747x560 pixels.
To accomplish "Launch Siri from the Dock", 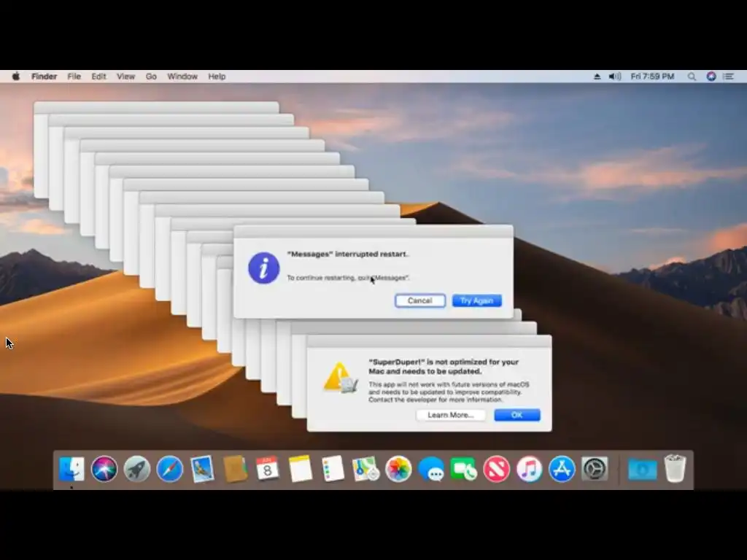I will point(104,469).
